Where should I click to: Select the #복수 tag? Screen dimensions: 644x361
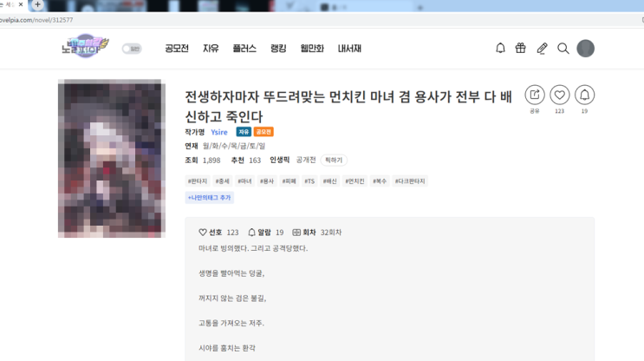tap(380, 180)
